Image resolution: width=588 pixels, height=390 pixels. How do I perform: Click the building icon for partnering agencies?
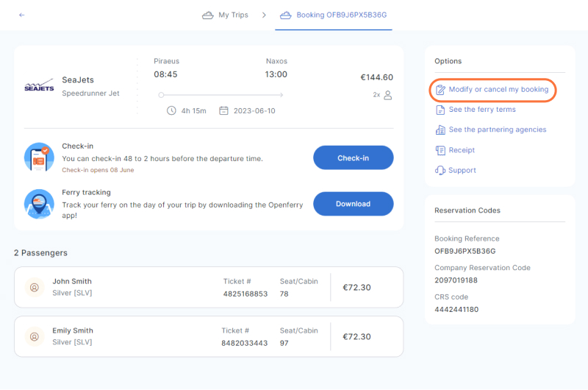point(440,130)
